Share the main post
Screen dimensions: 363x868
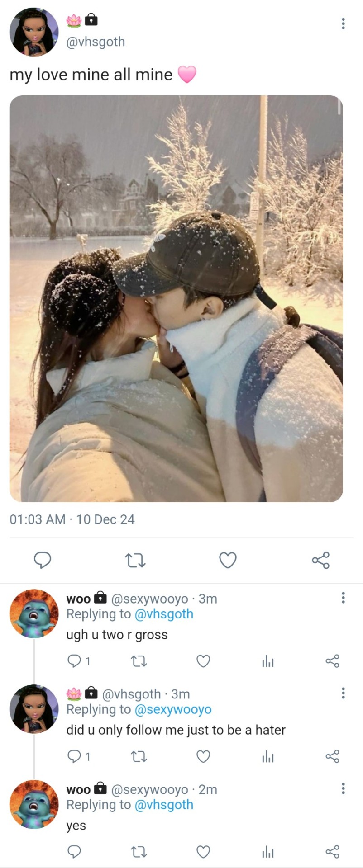click(x=320, y=560)
